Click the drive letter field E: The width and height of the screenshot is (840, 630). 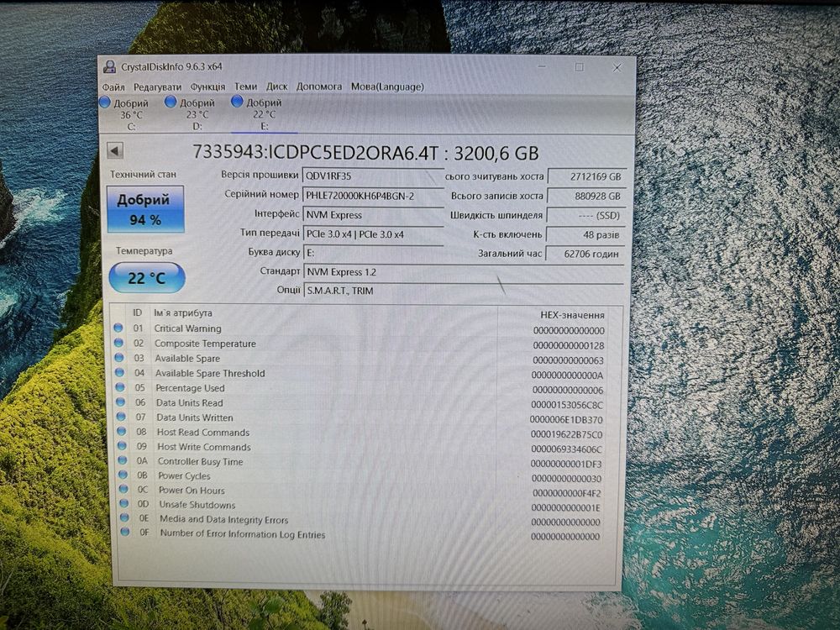[x=373, y=252]
